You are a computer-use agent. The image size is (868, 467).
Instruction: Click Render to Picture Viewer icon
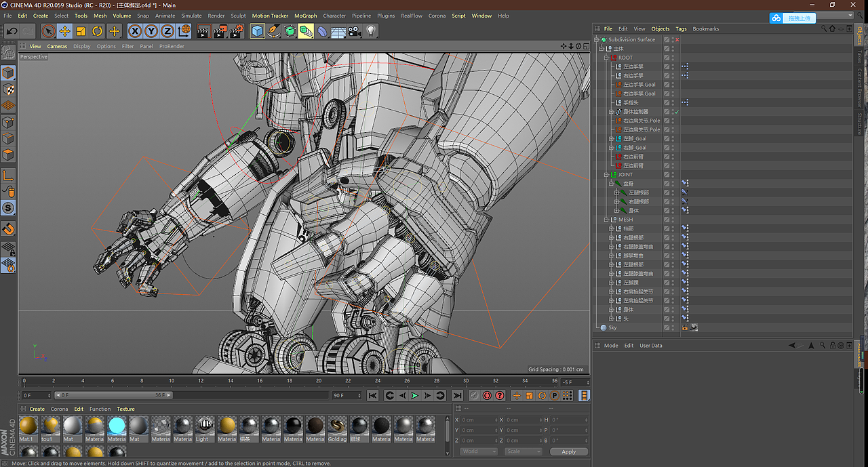point(220,31)
